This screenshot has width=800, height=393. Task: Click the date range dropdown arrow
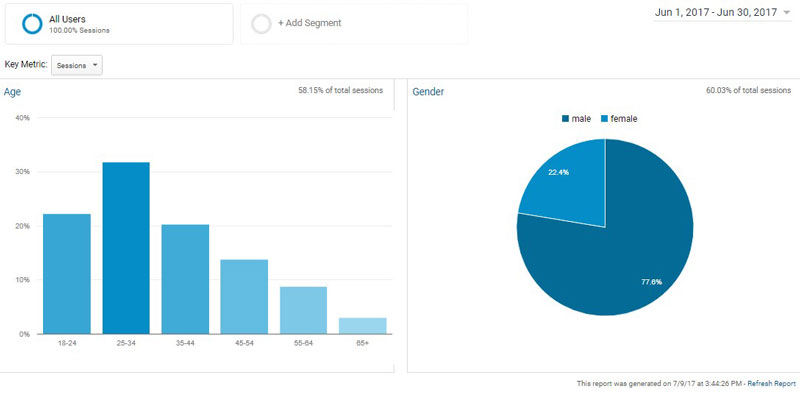point(786,13)
